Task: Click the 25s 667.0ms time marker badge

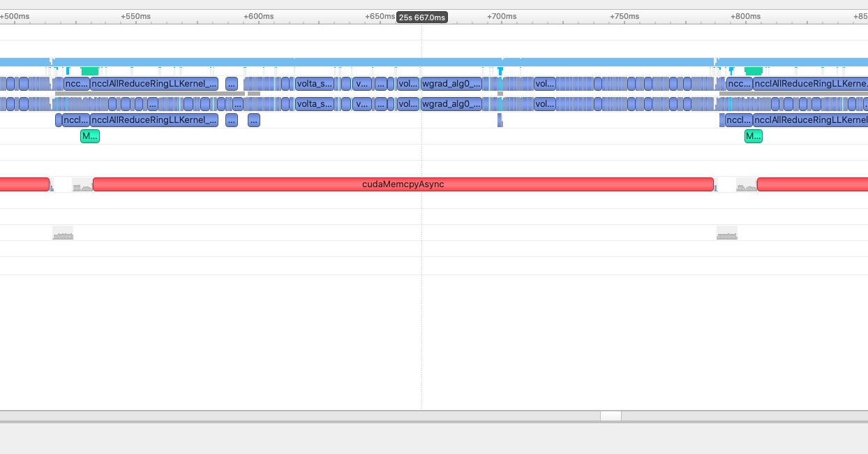Action: [x=421, y=17]
